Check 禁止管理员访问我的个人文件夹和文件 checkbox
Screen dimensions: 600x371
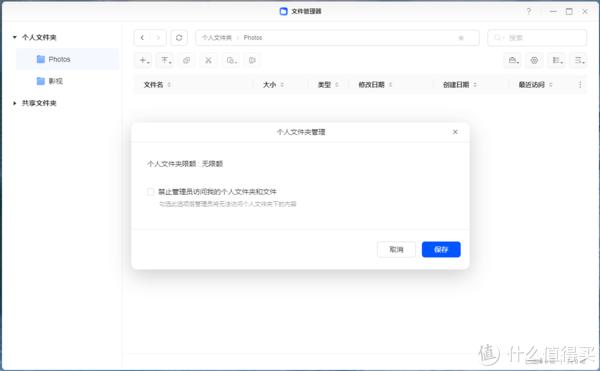point(150,192)
